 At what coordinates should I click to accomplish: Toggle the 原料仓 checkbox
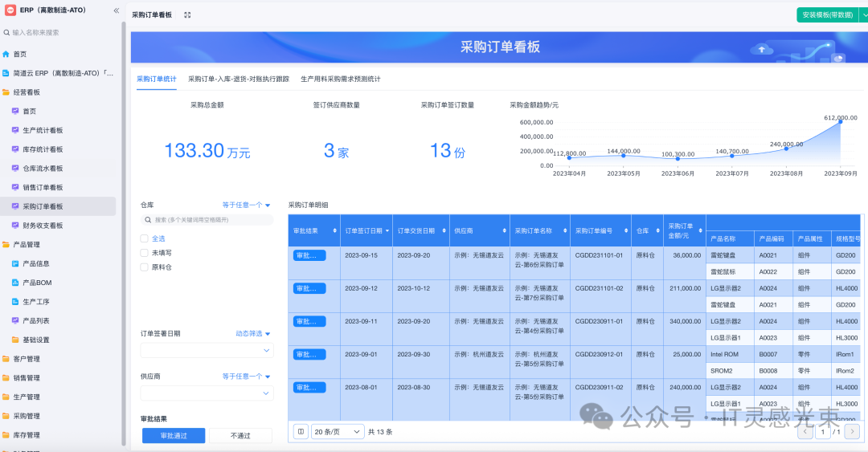145,267
